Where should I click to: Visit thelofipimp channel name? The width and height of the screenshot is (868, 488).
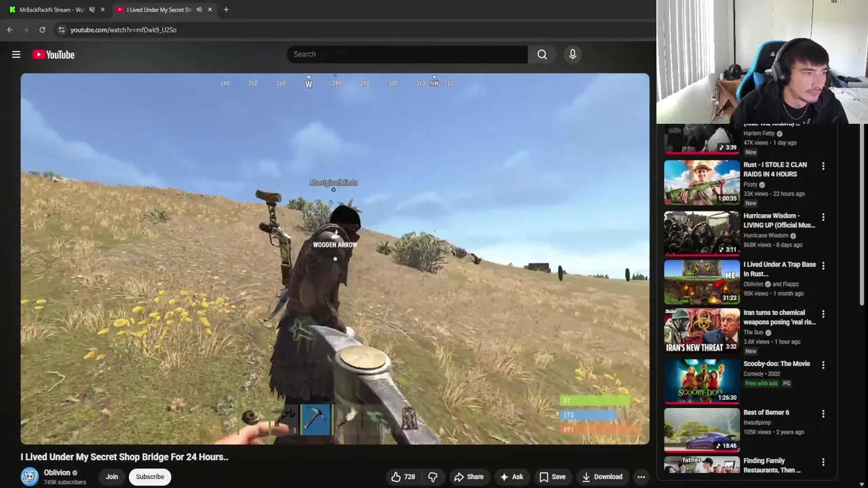(757, 423)
